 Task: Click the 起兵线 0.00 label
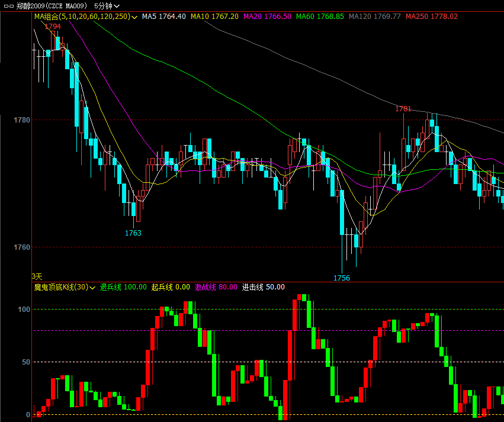[x=171, y=287]
